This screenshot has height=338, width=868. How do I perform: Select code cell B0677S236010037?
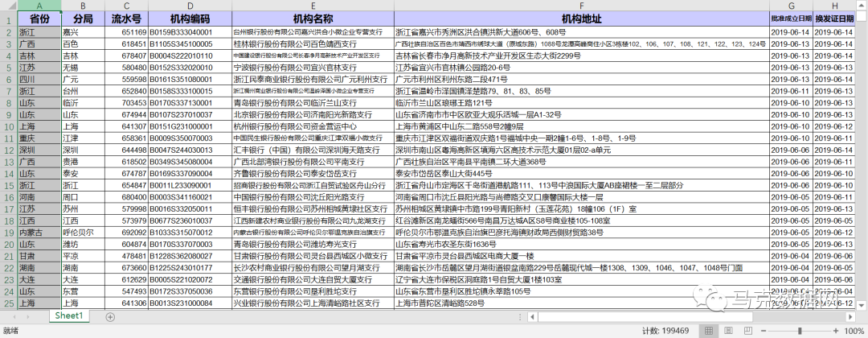[x=190, y=221]
